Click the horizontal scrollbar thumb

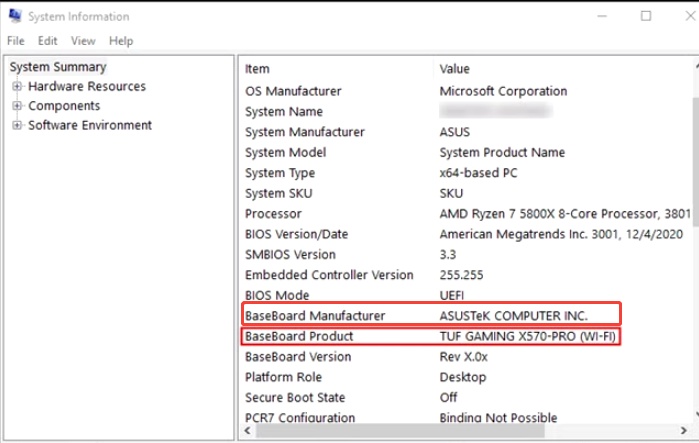click(400, 431)
